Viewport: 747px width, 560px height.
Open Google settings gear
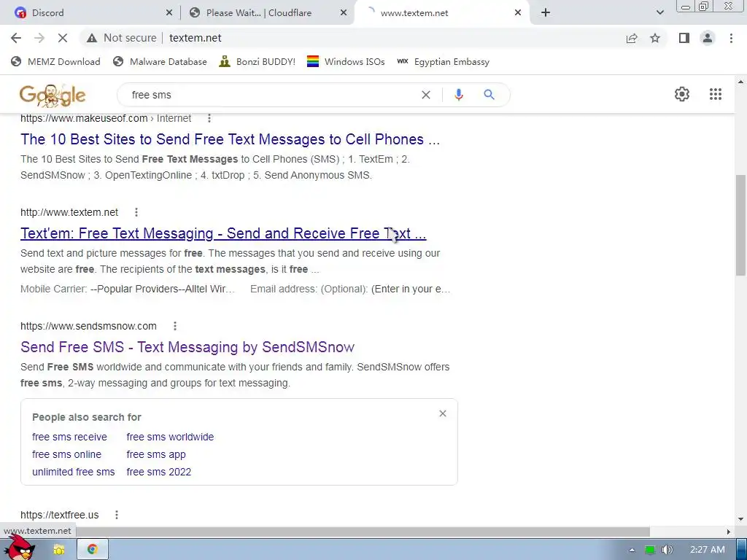point(682,94)
